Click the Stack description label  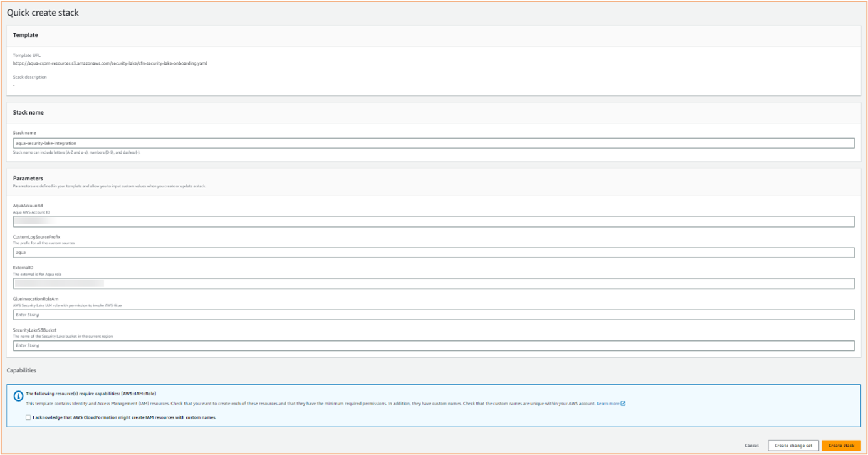[x=30, y=78]
